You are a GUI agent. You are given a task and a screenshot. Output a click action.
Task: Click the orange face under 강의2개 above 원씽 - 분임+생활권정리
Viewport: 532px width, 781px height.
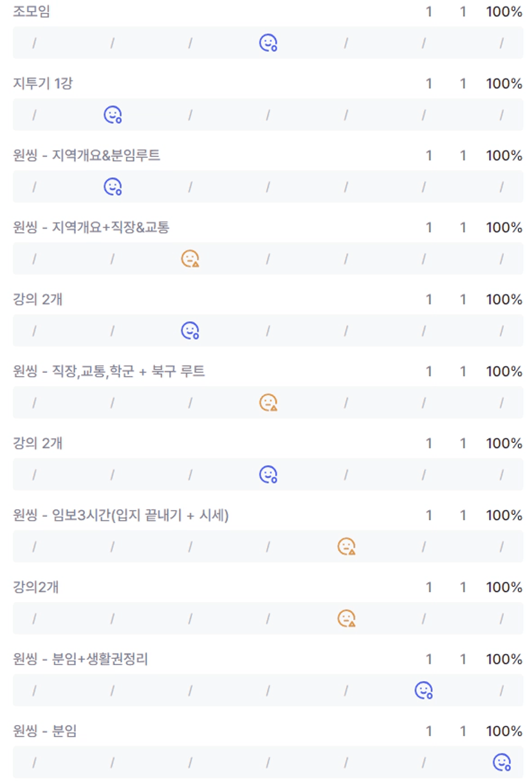tap(346, 619)
